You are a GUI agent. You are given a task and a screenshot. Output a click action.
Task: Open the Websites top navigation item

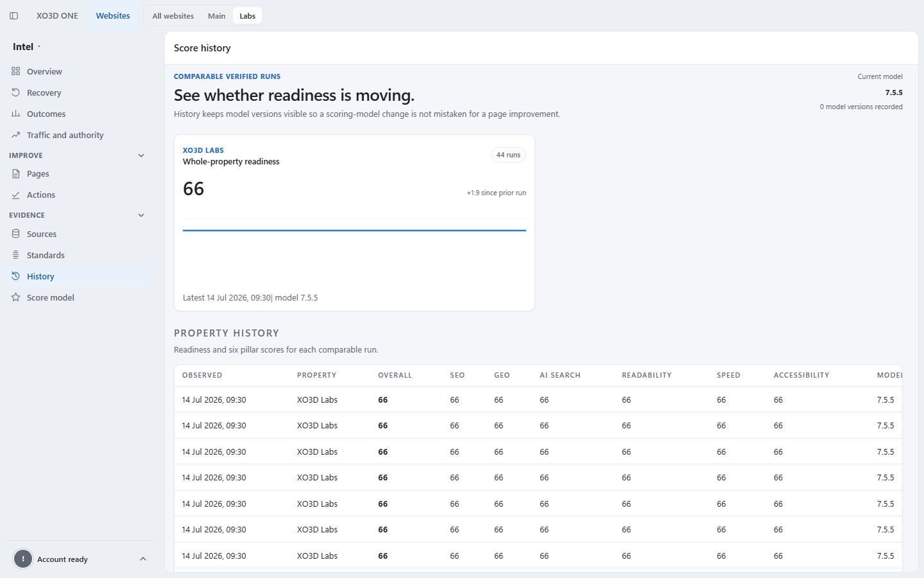[113, 16]
